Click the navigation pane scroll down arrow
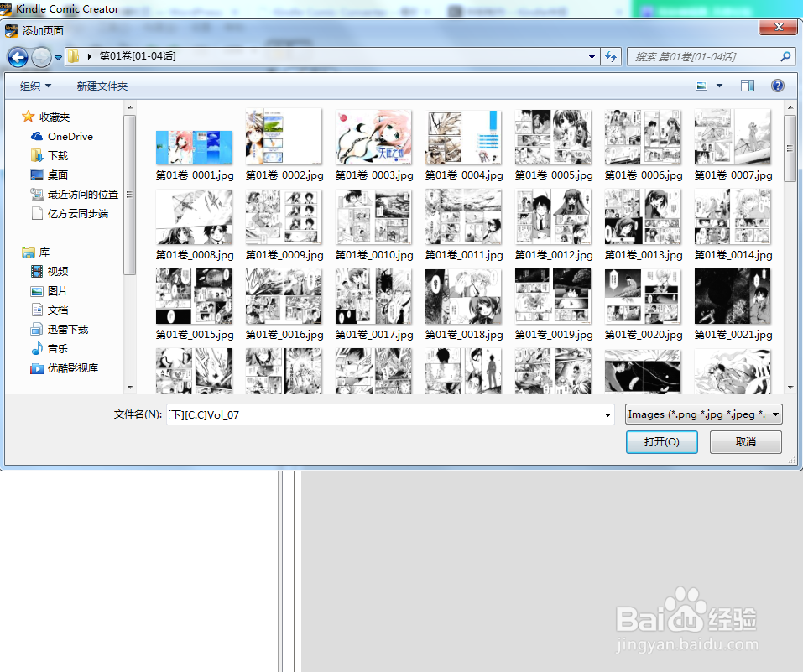This screenshot has height=672, width=803. [x=130, y=388]
